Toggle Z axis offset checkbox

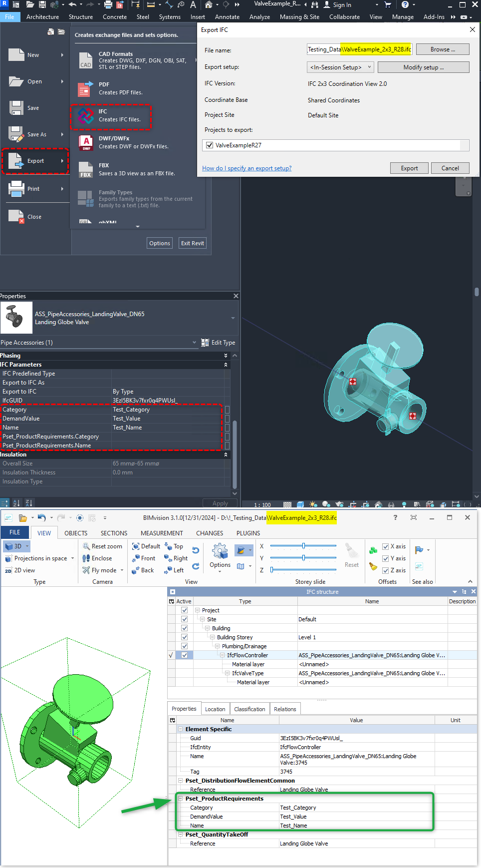(386, 570)
